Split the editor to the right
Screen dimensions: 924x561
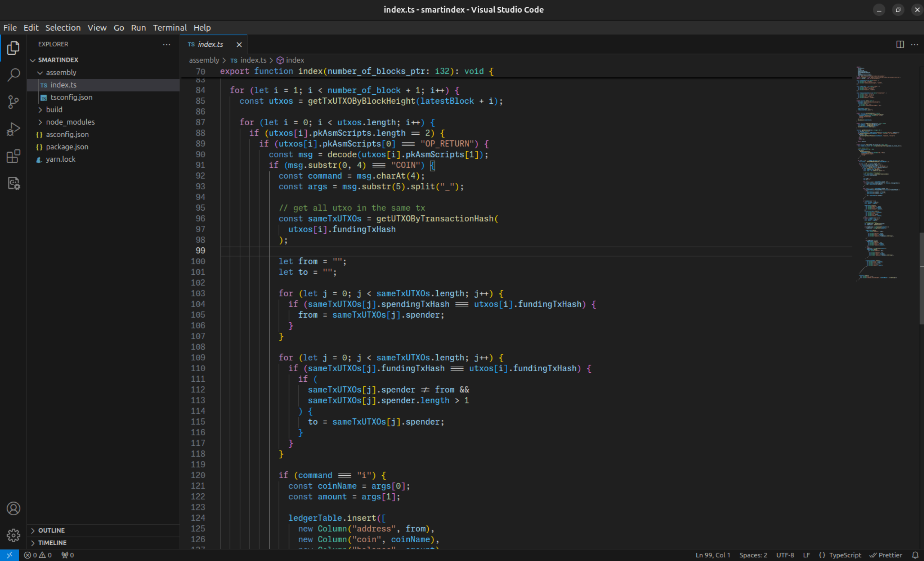[x=900, y=44]
